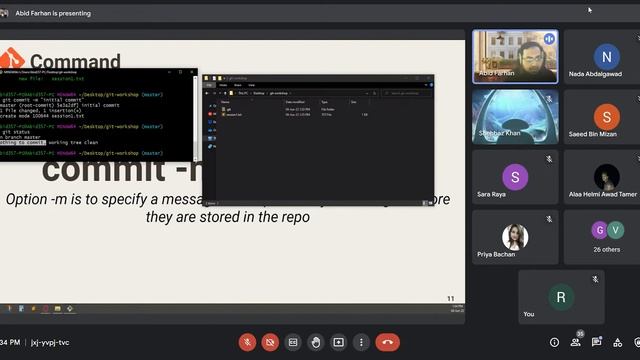The width and height of the screenshot is (640, 360).
Task: Click the muted mic icon on the You tile
Action: click(x=596, y=279)
